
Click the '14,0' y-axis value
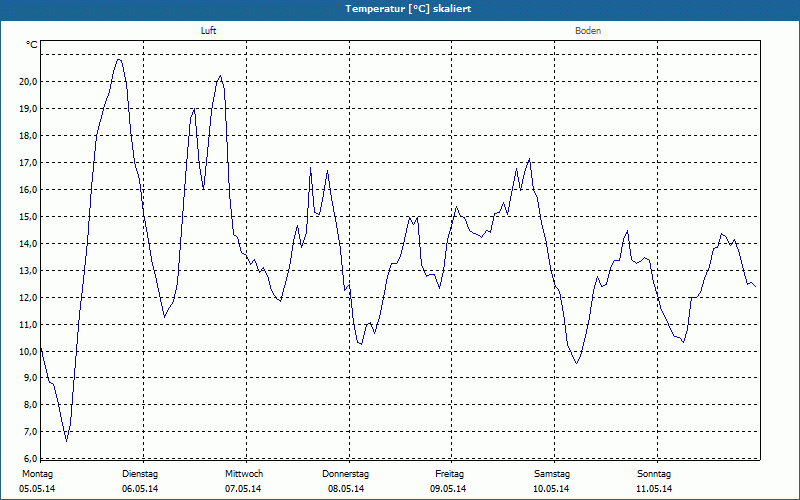[28, 244]
